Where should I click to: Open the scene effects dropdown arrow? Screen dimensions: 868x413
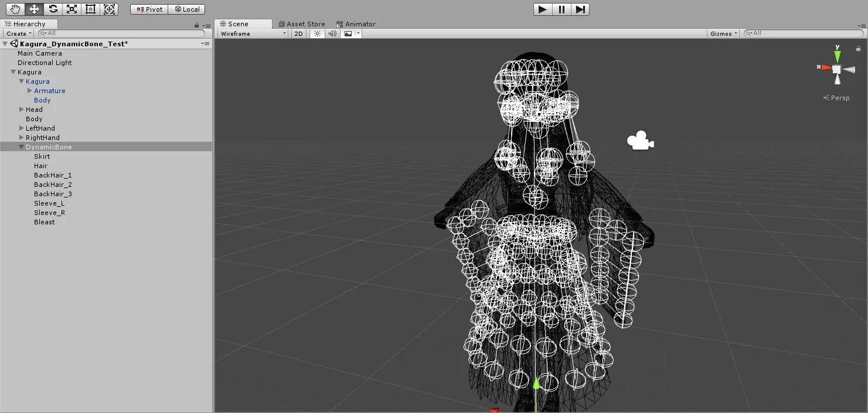click(358, 33)
